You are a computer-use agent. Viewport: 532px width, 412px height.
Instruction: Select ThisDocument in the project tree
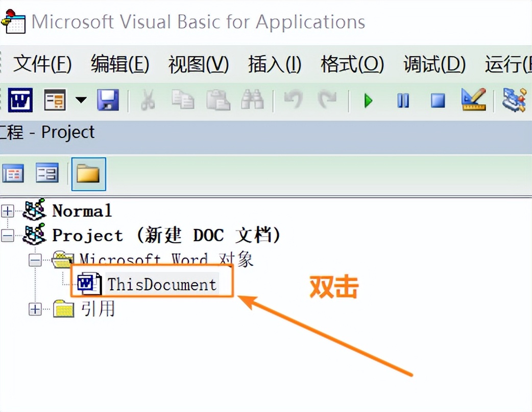click(x=162, y=284)
